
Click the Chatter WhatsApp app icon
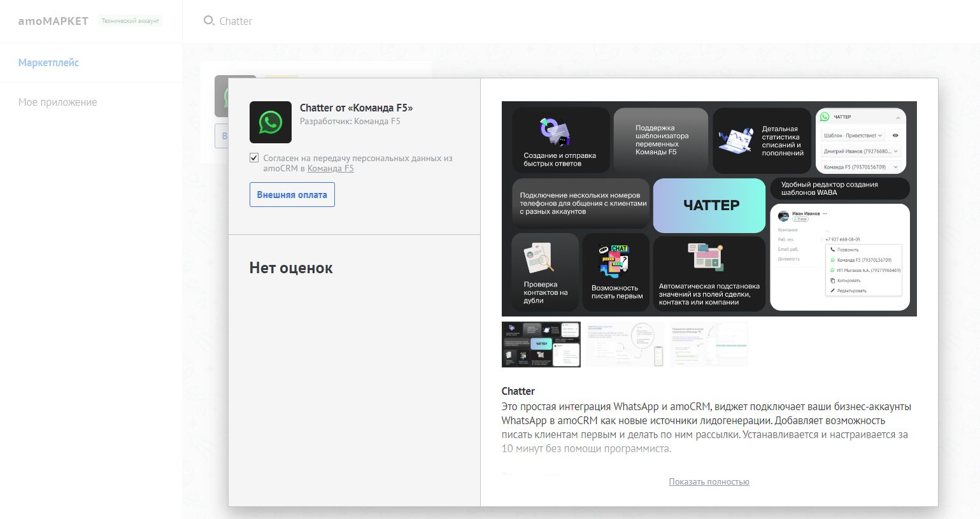coord(271,122)
